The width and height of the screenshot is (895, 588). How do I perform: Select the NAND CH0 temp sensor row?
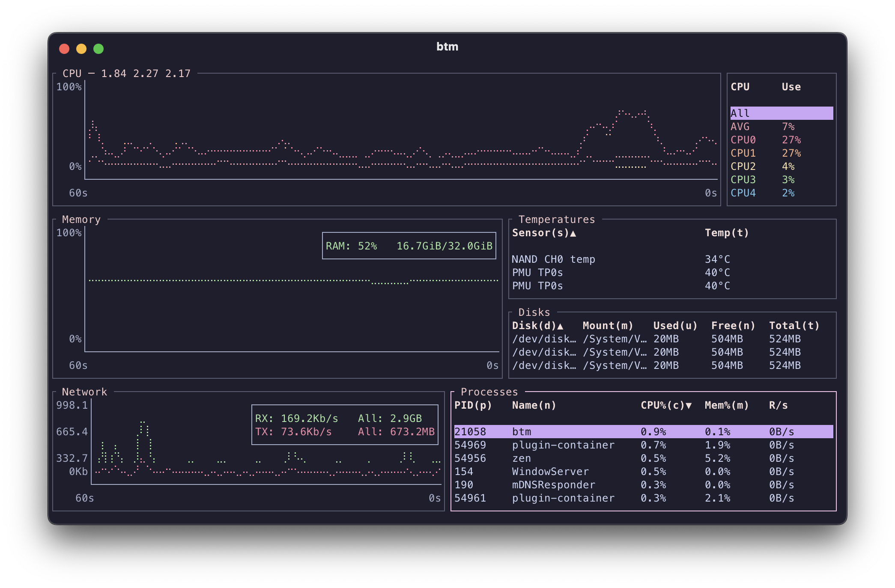pyautogui.click(x=672, y=259)
